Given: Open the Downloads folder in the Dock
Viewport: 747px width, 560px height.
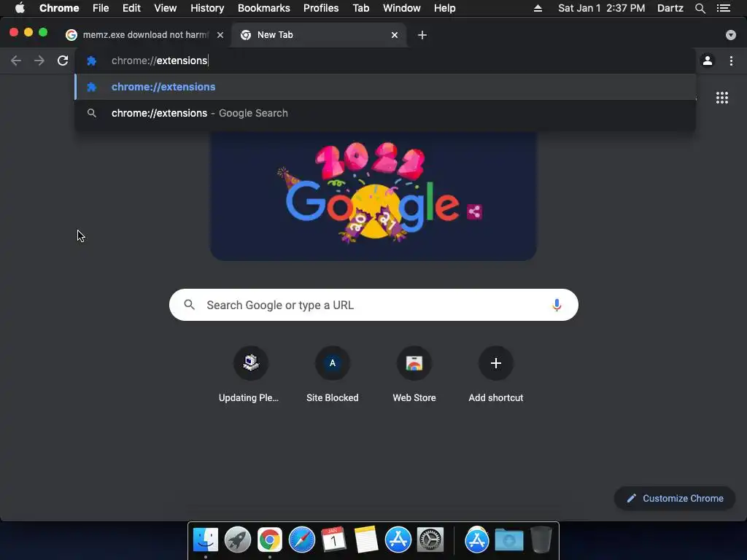Looking at the screenshot, I should [508, 540].
